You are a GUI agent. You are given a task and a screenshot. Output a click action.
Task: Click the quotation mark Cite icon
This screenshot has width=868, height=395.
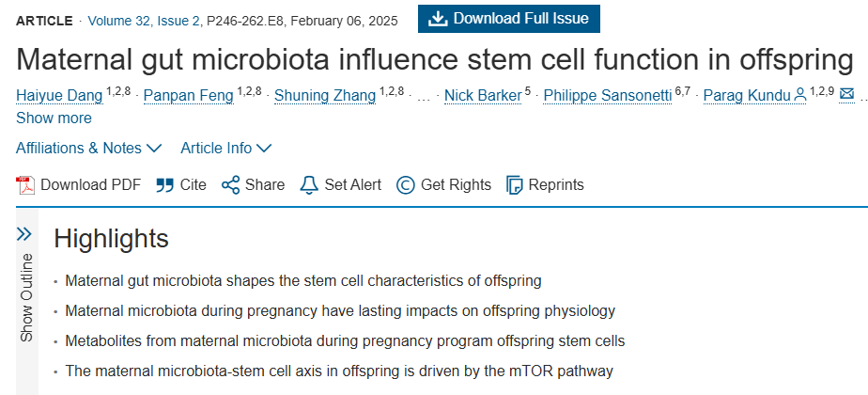164,185
